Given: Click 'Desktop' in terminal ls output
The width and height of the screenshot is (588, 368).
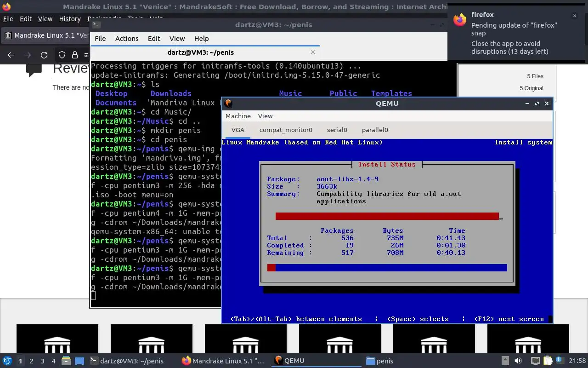Looking at the screenshot, I should tap(112, 93).
